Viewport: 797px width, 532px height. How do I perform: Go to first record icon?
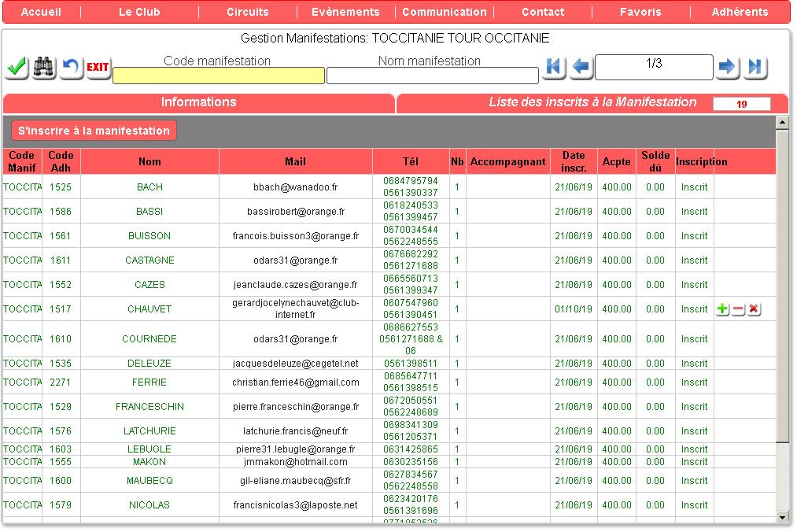[554, 67]
